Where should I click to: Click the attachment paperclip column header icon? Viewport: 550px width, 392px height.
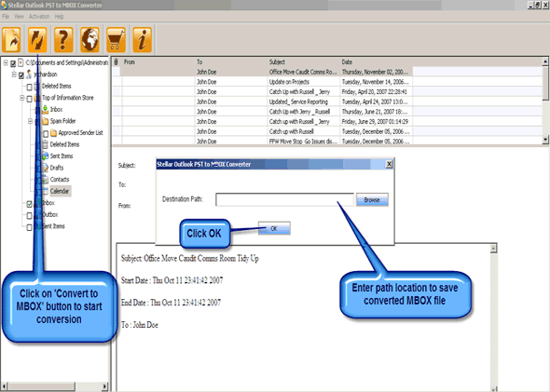(x=117, y=62)
